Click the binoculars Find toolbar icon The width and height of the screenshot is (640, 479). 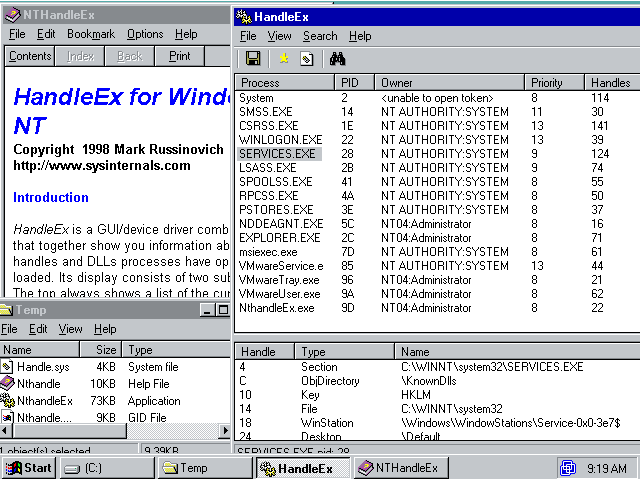point(338,59)
